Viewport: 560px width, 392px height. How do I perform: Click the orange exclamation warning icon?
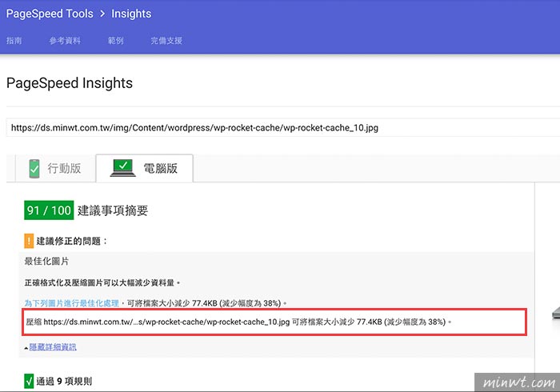click(x=29, y=241)
